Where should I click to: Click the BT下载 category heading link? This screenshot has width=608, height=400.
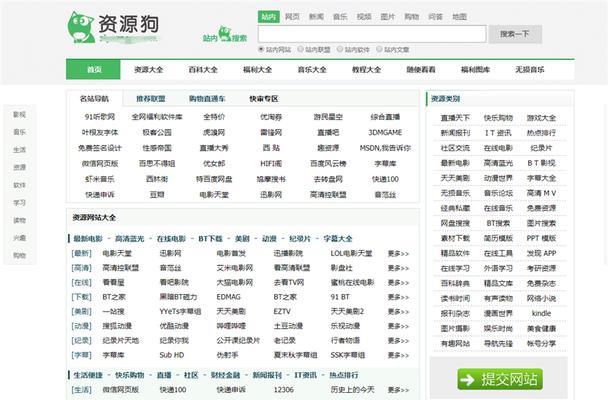click(x=211, y=239)
